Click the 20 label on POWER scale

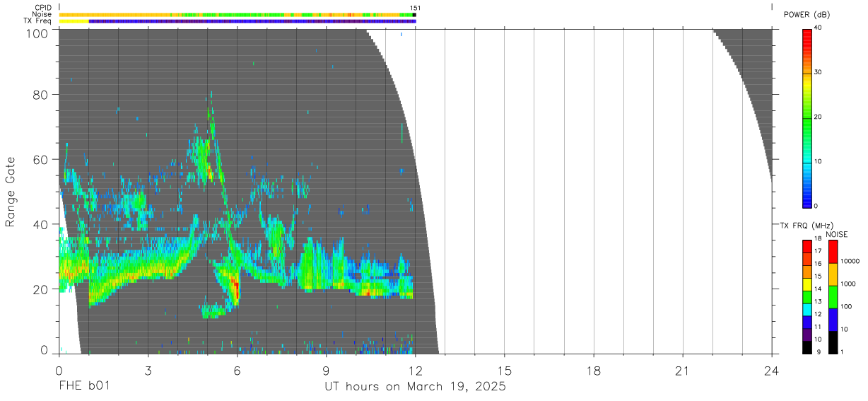click(x=817, y=117)
